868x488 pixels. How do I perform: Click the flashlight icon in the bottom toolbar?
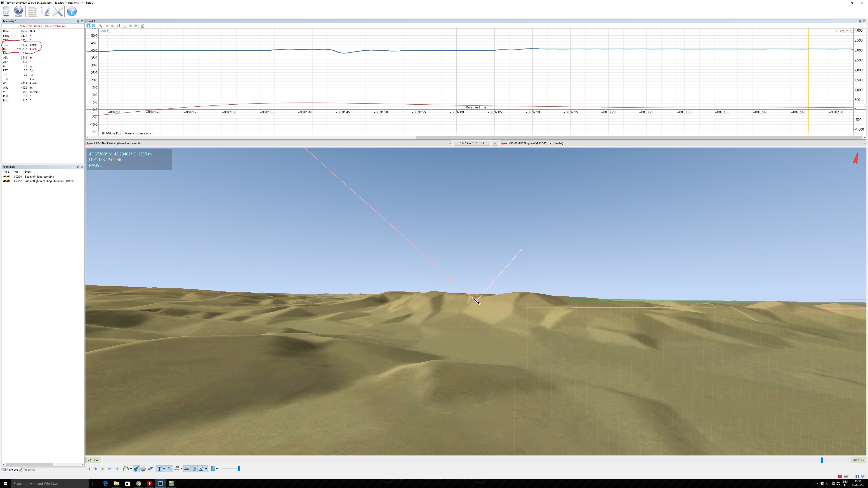(150, 469)
